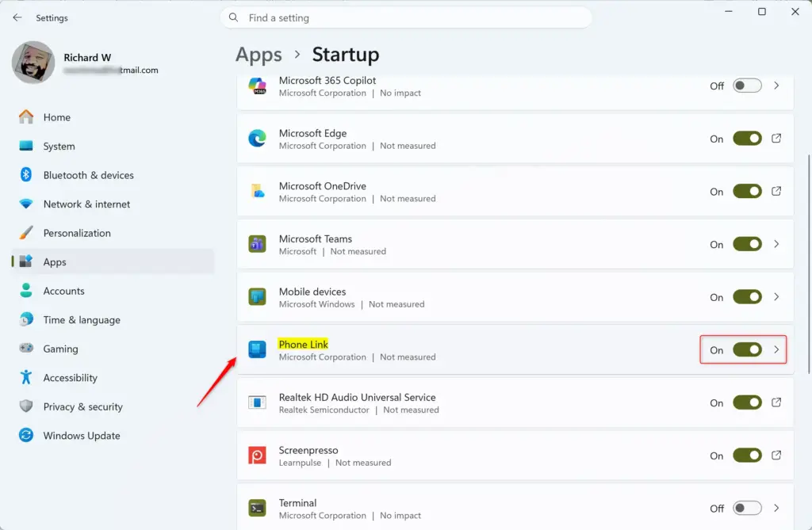Expand Microsoft Teams row chevron
812x530 pixels.
point(776,244)
